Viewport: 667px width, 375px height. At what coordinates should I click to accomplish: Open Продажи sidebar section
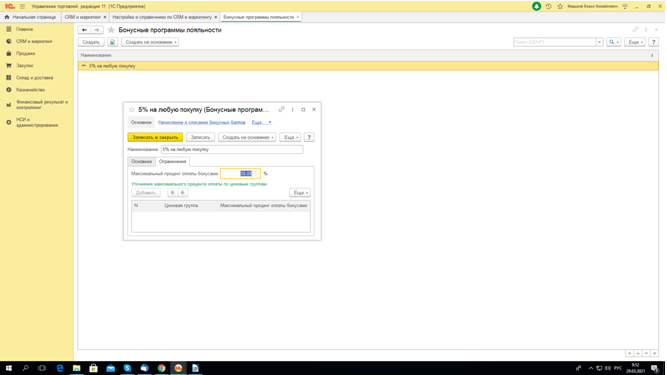click(26, 54)
